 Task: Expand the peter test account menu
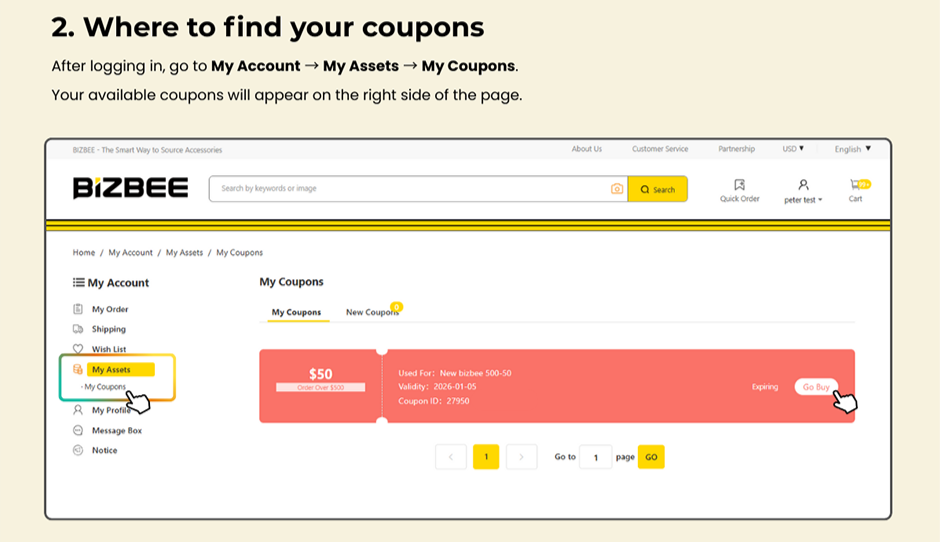coord(803,200)
